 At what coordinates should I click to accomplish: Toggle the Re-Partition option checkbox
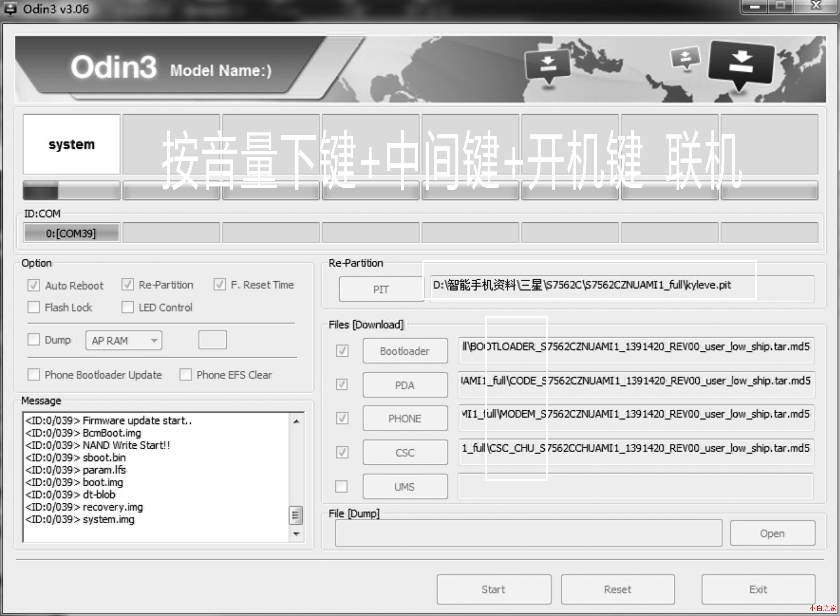[128, 285]
